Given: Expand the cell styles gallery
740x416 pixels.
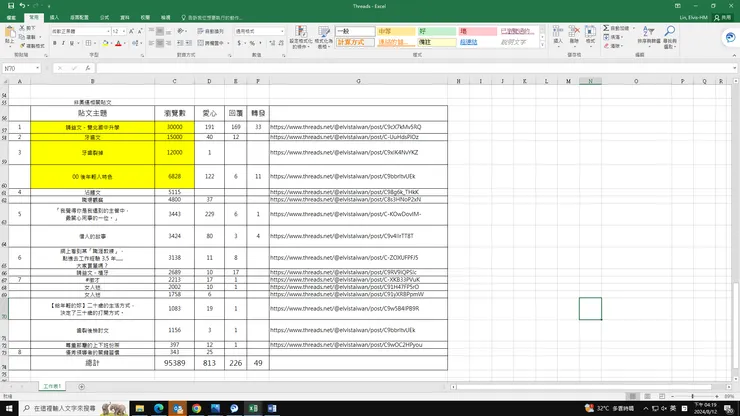Looking at the screenshot, I should tap(542, 45).
